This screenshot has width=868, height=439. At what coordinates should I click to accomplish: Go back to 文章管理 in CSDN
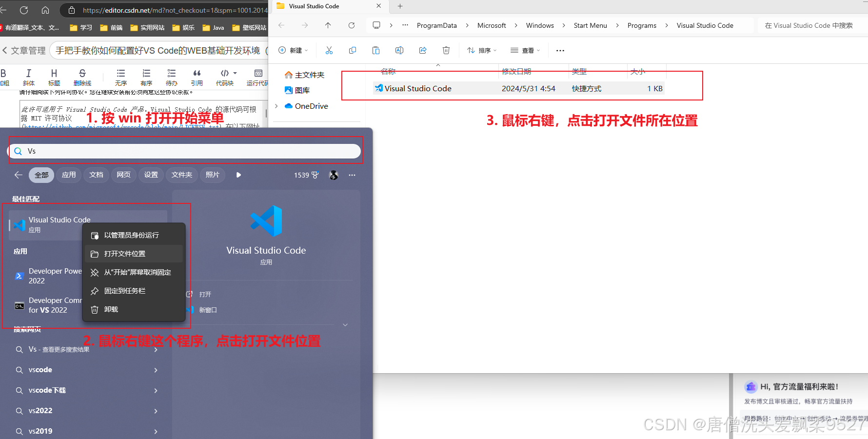(x=24, y=51)
